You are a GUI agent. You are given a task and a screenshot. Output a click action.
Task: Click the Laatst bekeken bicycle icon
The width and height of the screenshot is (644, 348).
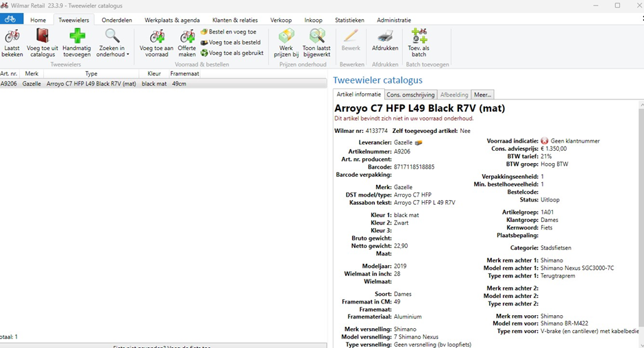click(x=12, y=36)
